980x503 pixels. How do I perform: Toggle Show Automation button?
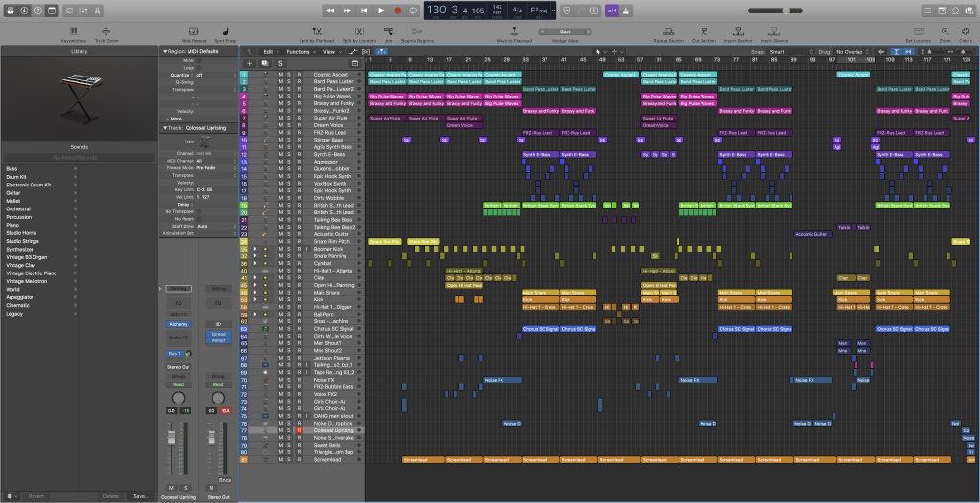(x=353, y=52)
